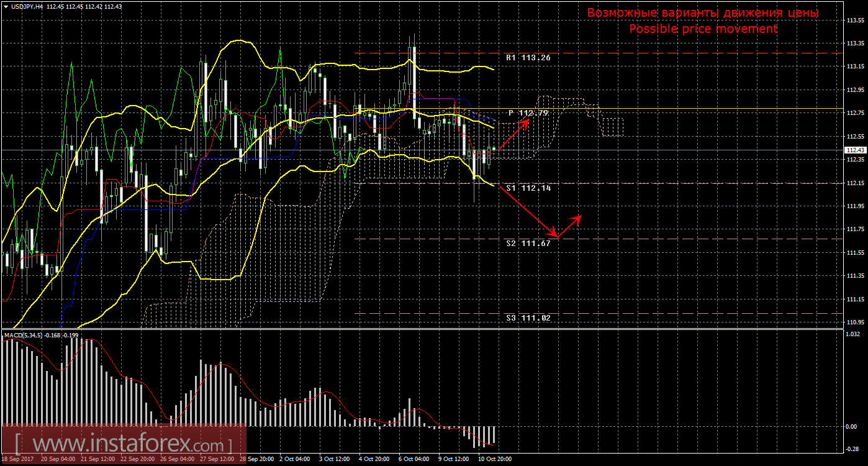The height and width of the screenshot is (466, 868).
Task: Click the 112.75 price axis value
Action: (855, 113)
